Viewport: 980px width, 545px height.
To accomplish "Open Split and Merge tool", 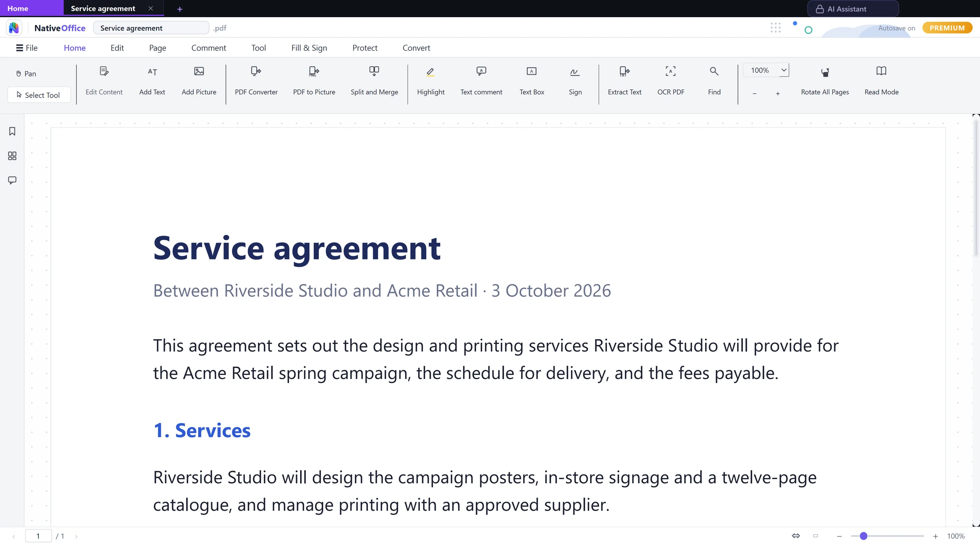I will point(374,81).
